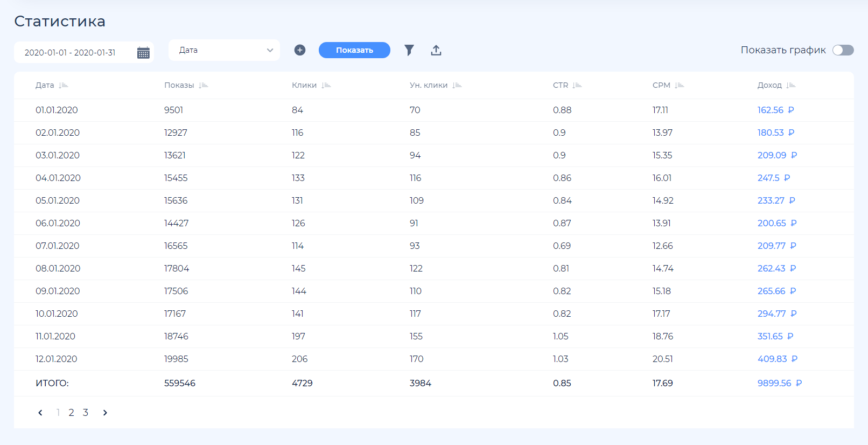
Task: Open income link 294.77 ₽
Action: (777, 314)
